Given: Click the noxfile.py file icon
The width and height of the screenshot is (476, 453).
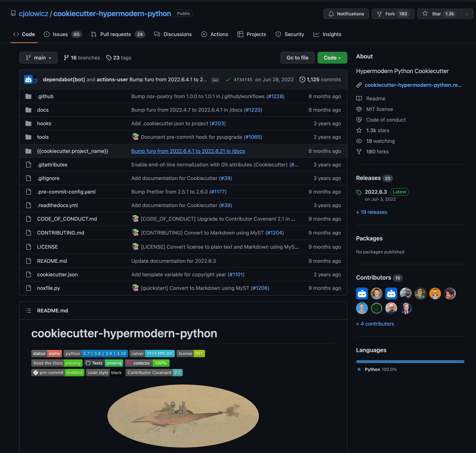Looking at the screenshot, I should tap(29, 288).
